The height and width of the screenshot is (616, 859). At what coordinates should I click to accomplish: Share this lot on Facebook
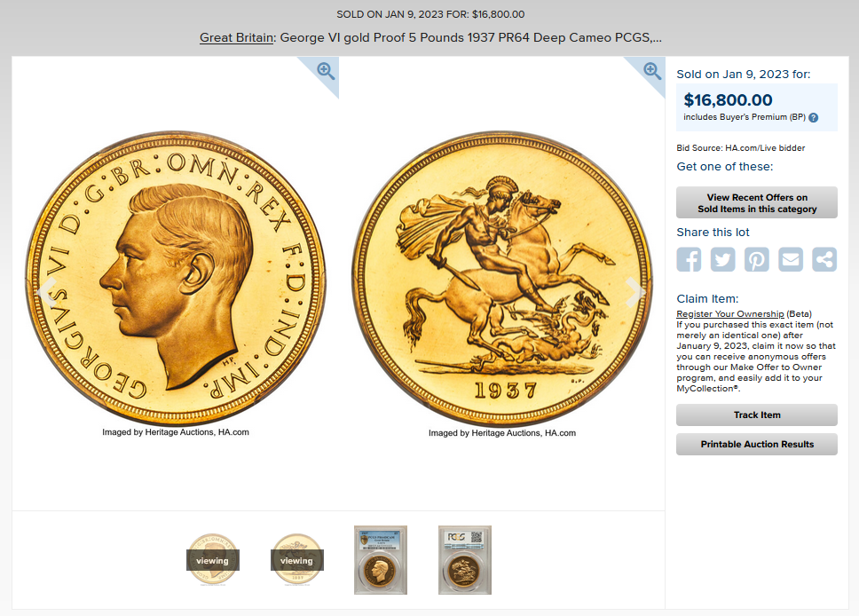[689, 259]
